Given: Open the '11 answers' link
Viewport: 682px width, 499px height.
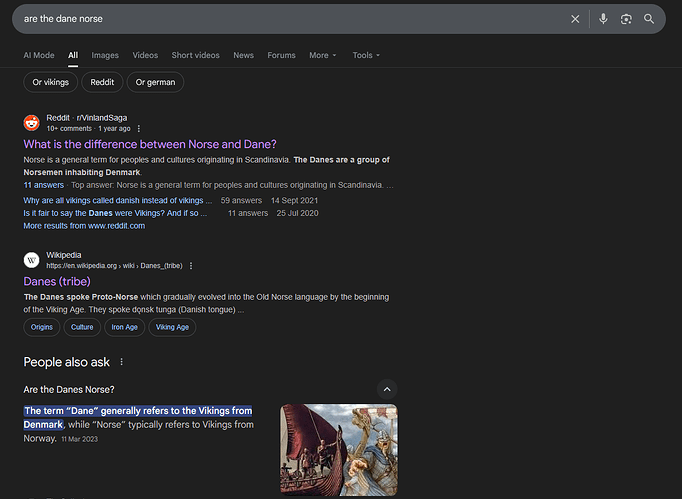Looking at the screenshot, I should tap(43, 185).
